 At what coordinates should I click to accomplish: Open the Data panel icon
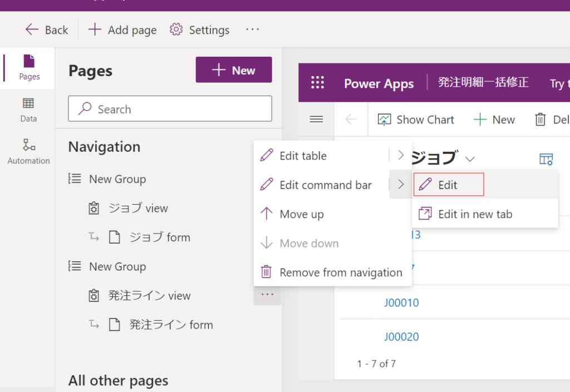pos(28,110)
